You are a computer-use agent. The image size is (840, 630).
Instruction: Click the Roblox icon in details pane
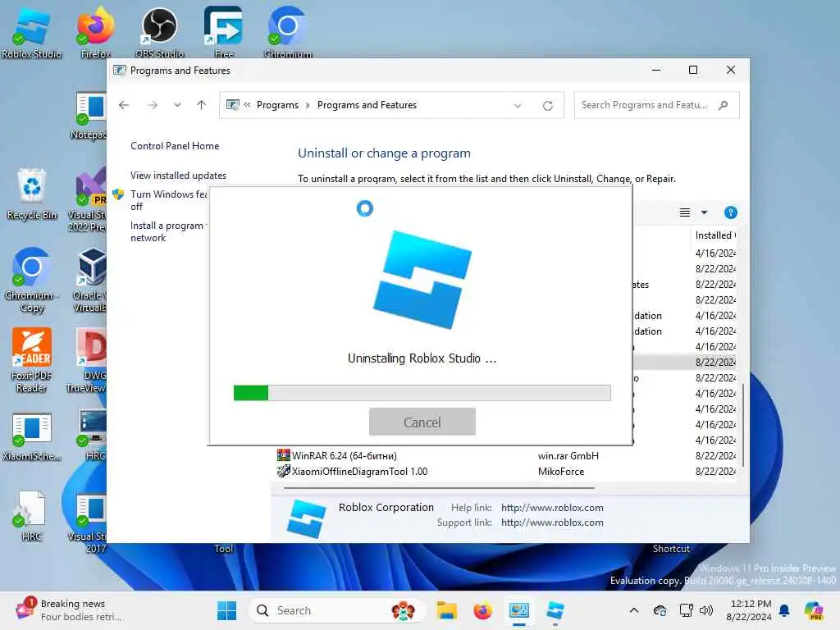coord(306,518)
